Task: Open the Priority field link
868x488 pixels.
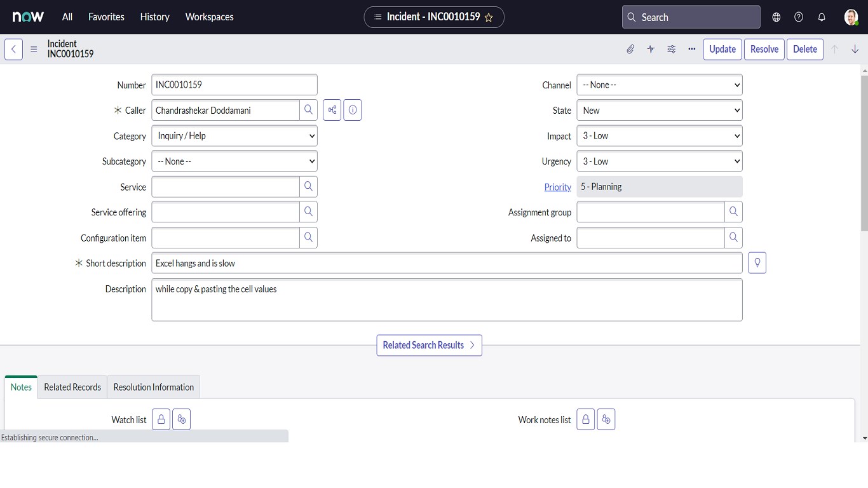Action: point(557,187)
